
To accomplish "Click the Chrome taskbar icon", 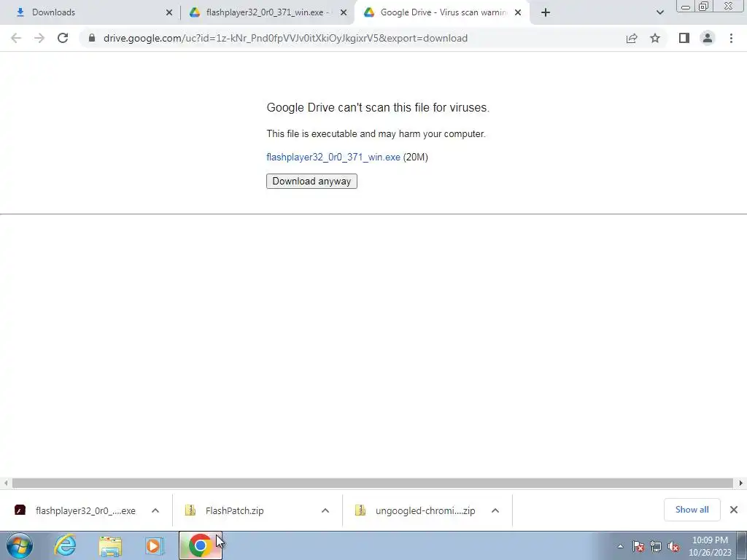I will tap(201, 545).
